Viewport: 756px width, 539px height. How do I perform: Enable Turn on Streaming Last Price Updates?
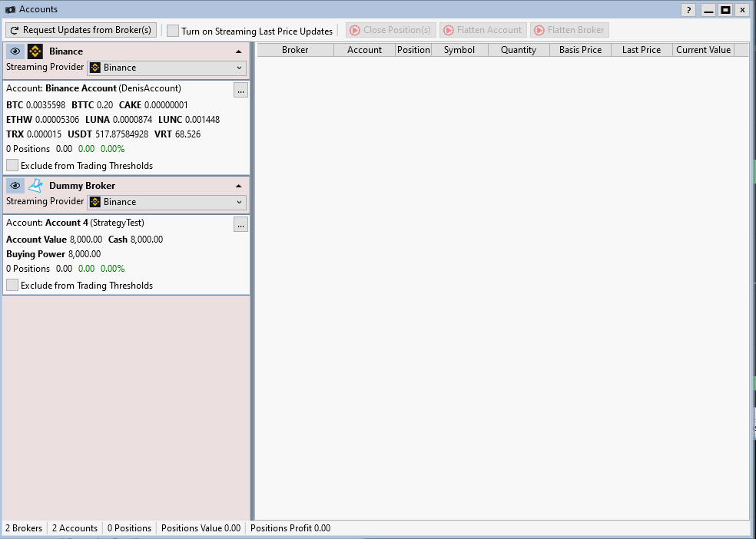173,31
